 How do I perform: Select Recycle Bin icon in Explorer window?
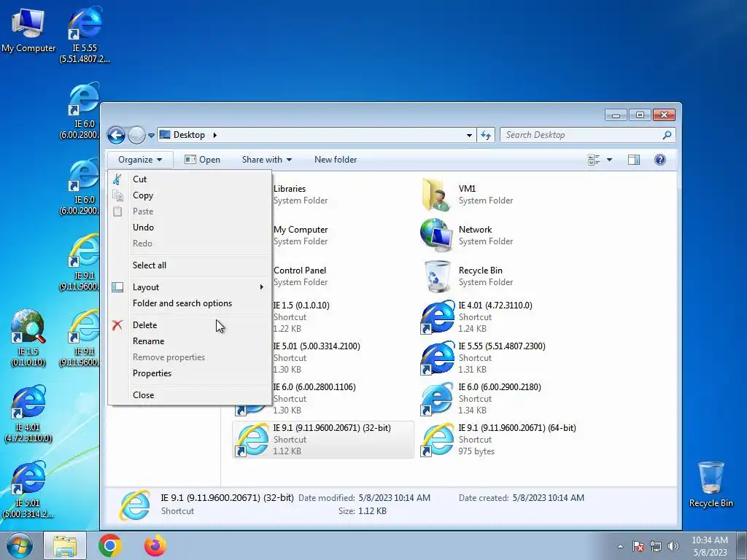(x=436, y=276)
